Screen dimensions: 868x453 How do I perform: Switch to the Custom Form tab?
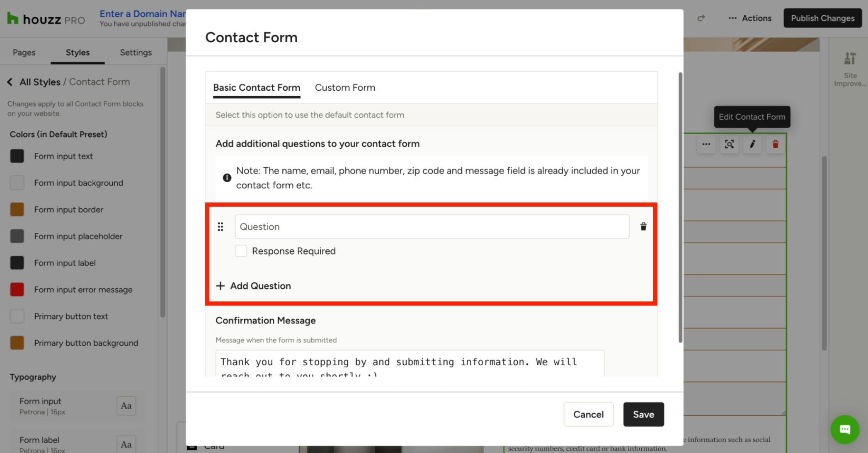[345, 87]
